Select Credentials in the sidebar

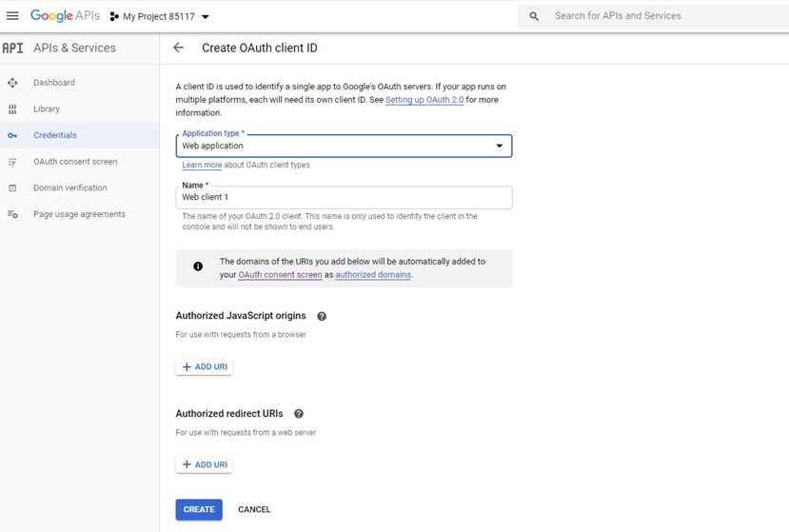tap(54, 135)
